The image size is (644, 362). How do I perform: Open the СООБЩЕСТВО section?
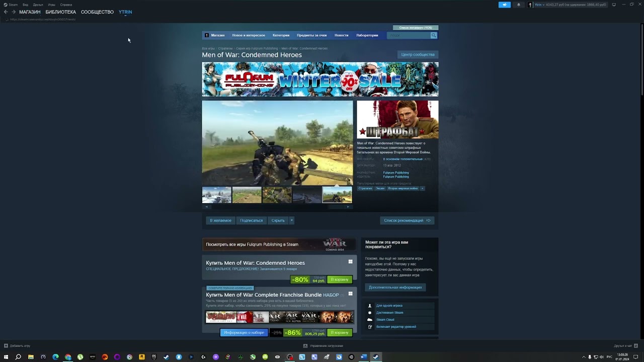click(x=97, y=12)
